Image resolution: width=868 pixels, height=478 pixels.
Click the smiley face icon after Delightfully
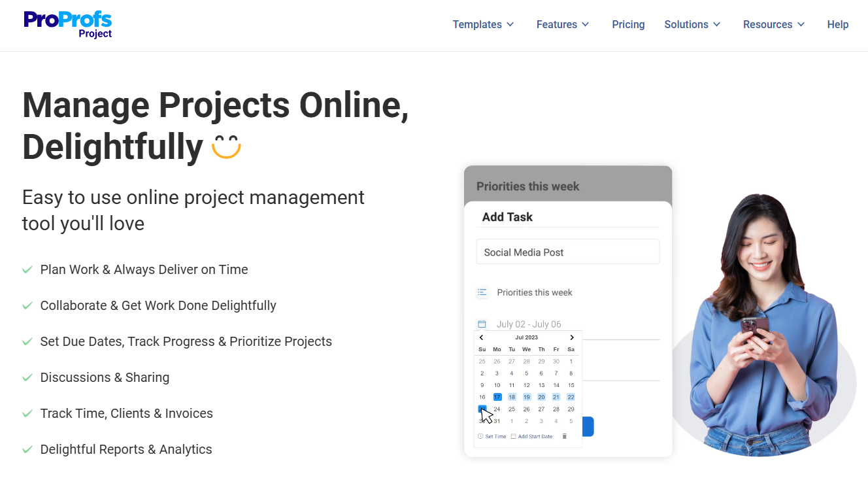pyautogui.click(x=226, y=146)
